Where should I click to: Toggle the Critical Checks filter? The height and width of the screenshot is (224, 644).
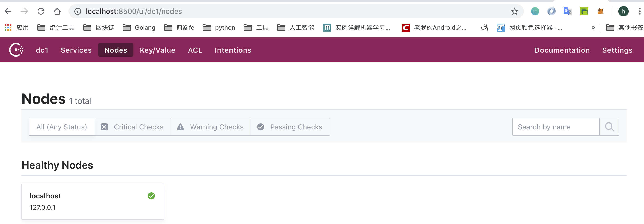pos(133,127)
